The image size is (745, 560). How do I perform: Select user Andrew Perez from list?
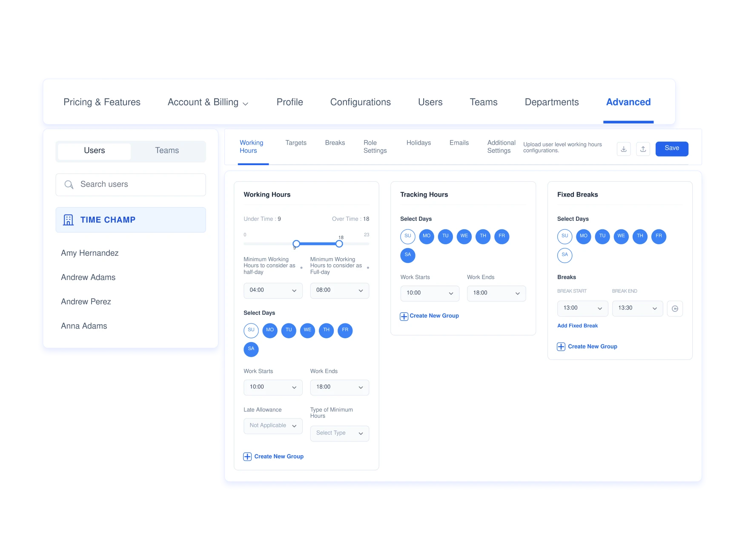[86, 302]
